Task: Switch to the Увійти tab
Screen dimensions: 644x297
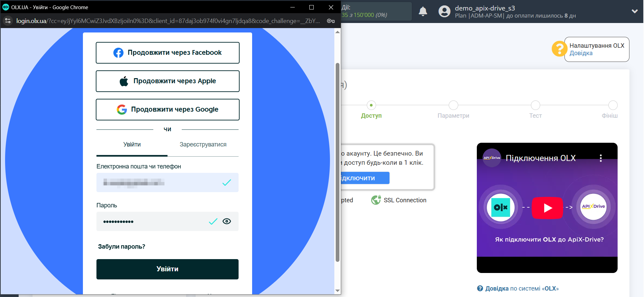Action: [132, 145]
